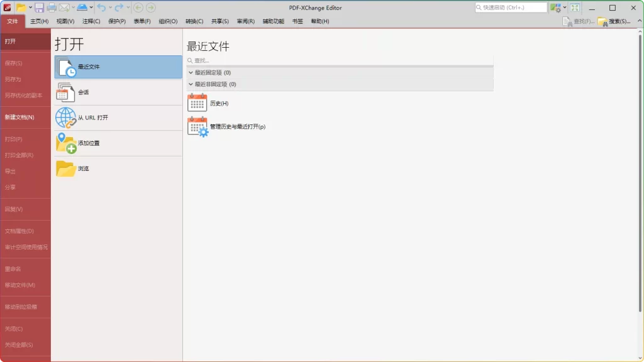This screenshot has width=644, height=362.
Task: Click the Undo arrow icon
Action: 100,8
